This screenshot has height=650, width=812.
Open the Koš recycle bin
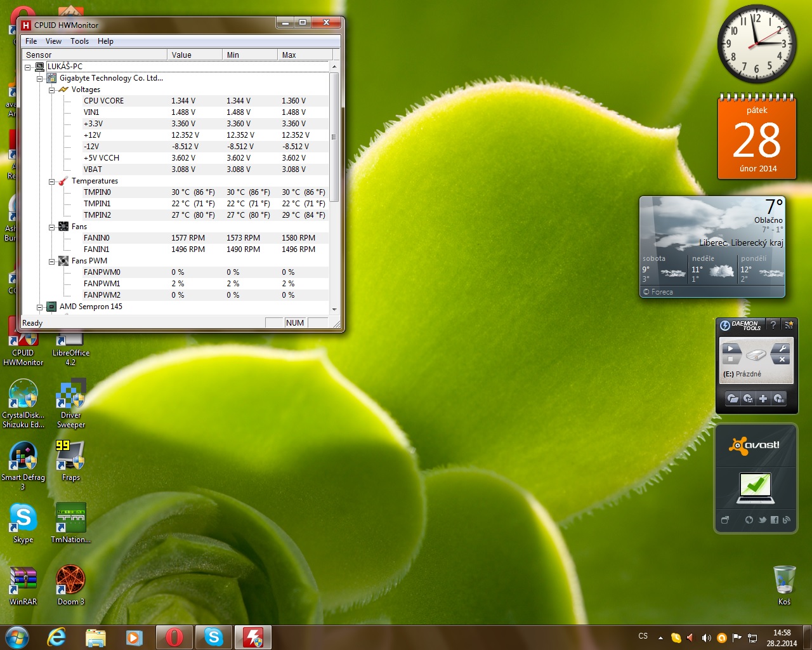click(x=784, y=585)
